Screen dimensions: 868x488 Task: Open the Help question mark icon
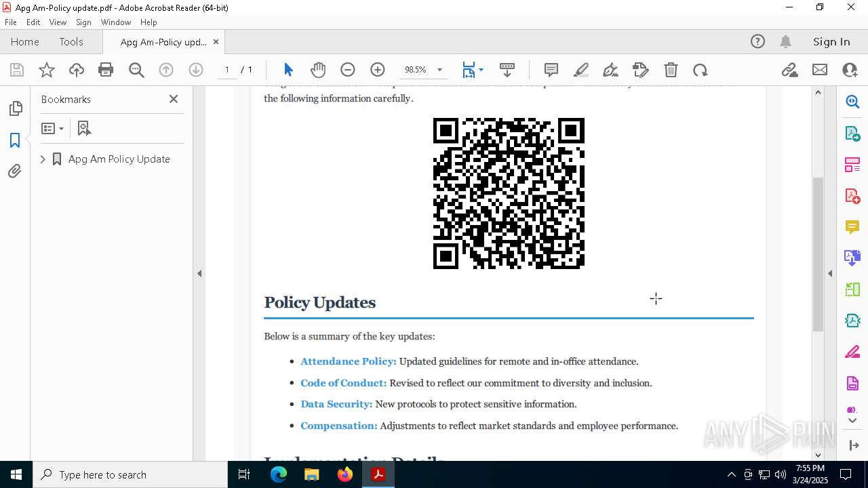(757, 41)
